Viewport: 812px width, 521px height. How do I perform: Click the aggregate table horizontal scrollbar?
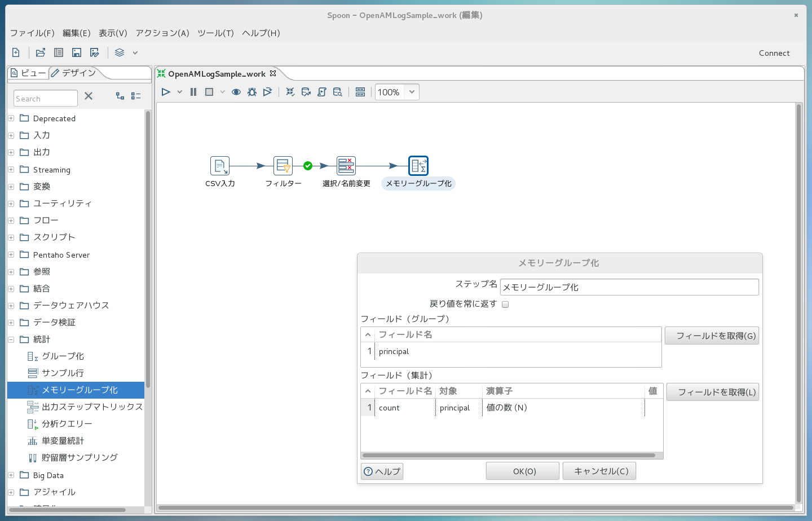509,455
